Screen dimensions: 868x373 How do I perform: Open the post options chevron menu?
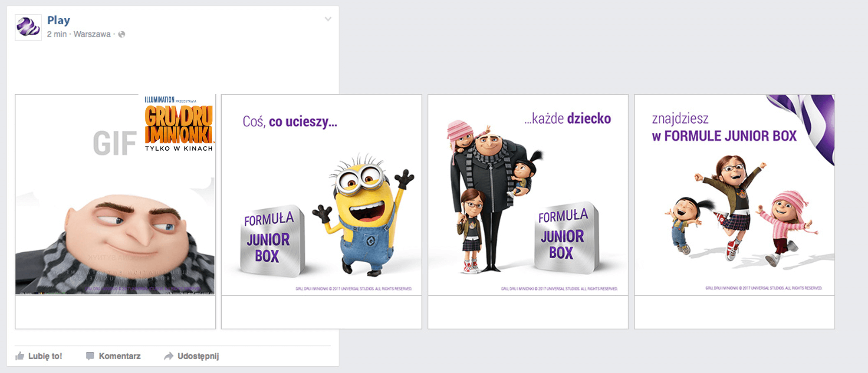coord(328,19)
